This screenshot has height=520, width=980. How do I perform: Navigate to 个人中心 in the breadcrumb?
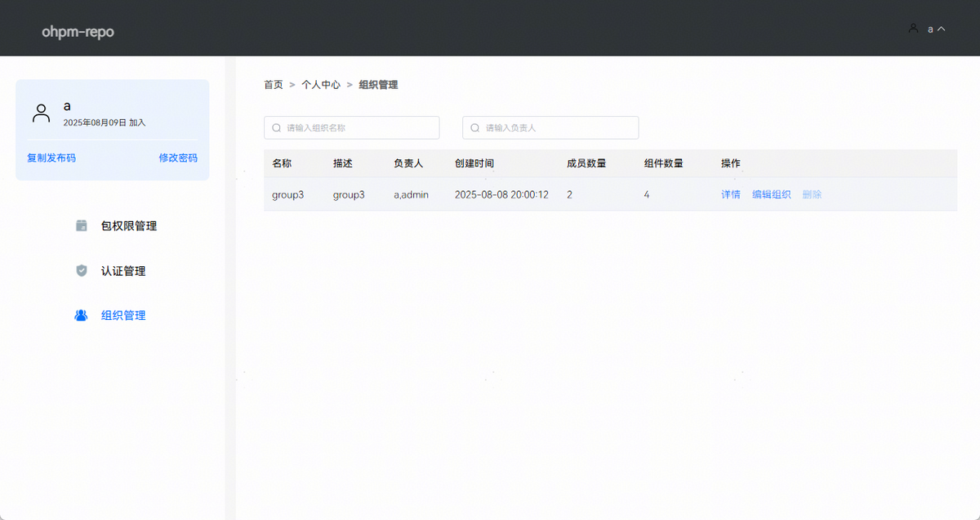pos(321,85)
